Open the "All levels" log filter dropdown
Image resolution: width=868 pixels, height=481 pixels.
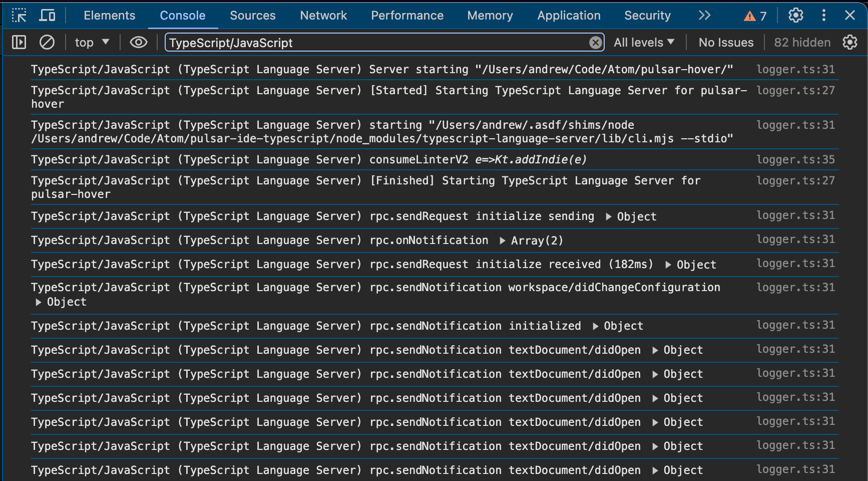coord(644,42)
